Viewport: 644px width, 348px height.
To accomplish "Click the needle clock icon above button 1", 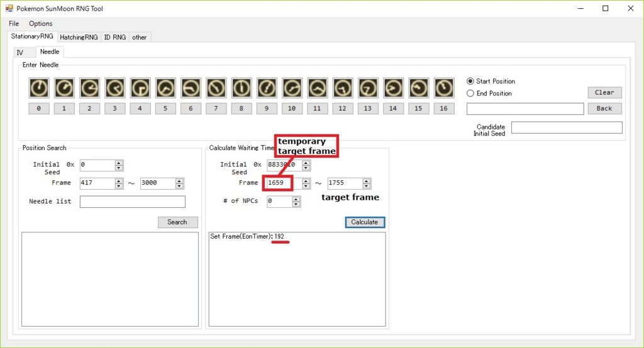I will click(x=64, y=88).
